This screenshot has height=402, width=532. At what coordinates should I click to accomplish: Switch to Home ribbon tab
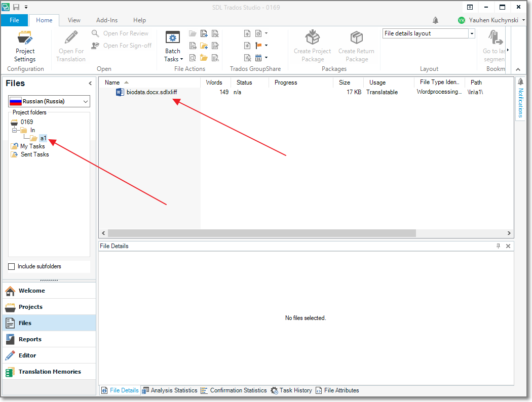click(x=44, y=20)
